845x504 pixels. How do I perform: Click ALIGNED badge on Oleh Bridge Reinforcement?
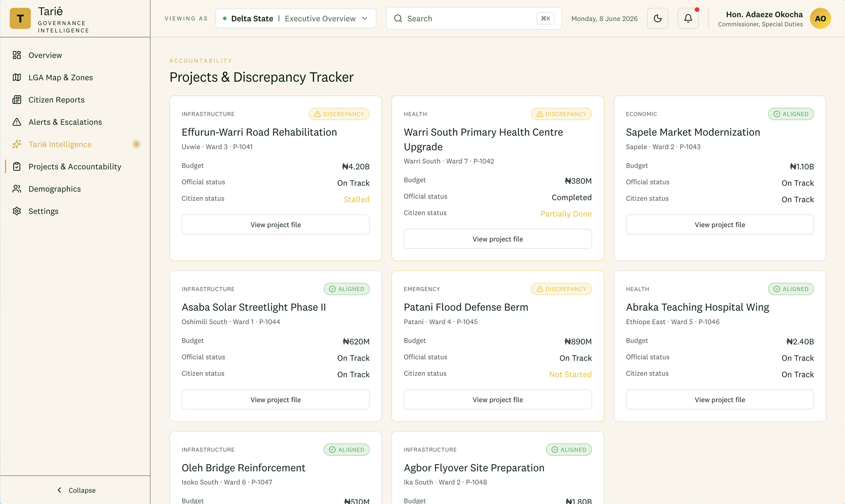(x=347, y=450)
